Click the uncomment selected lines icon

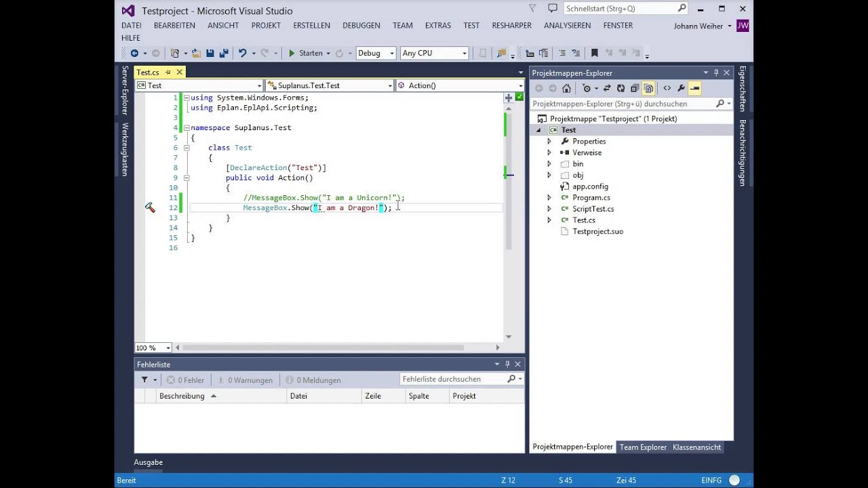[x=574, y=53]
